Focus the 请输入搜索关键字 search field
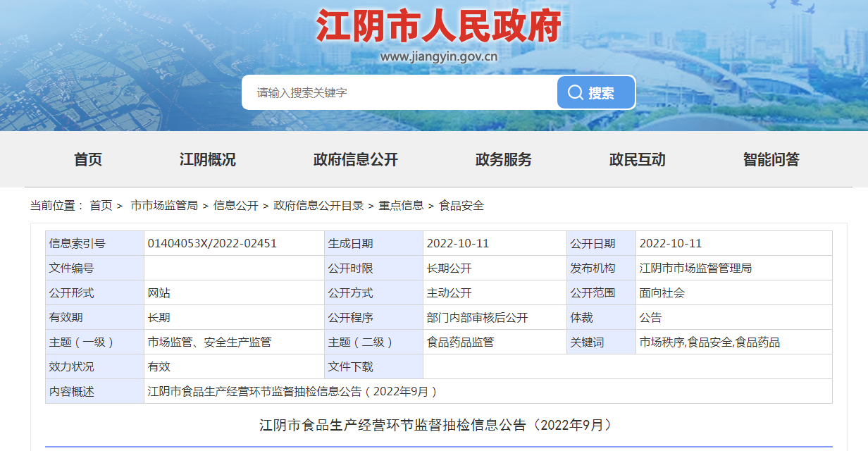This screenshot has width=868, height=451. tap(399, 92)
